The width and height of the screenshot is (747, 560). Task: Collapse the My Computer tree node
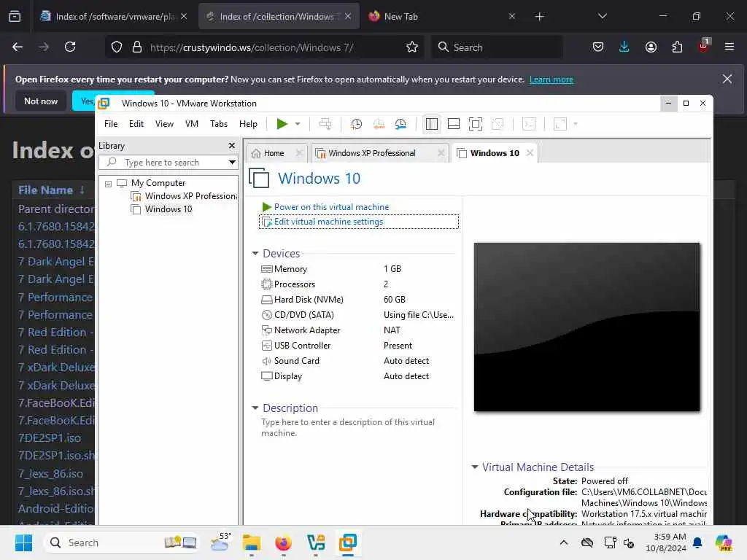(108, 183)
